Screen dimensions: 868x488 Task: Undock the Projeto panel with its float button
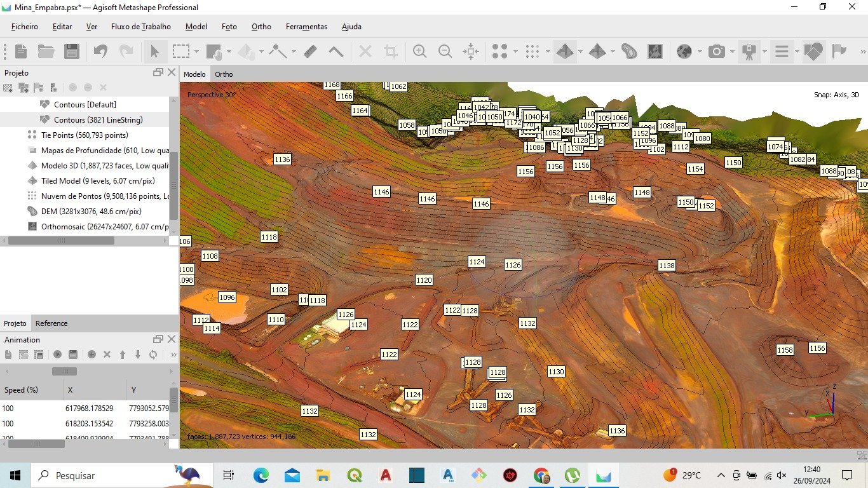(158, 72)
